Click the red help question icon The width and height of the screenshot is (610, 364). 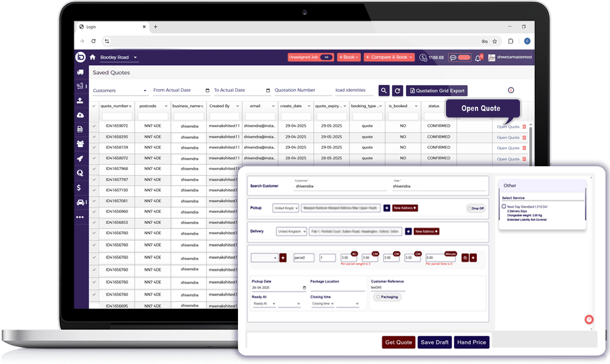589,320
